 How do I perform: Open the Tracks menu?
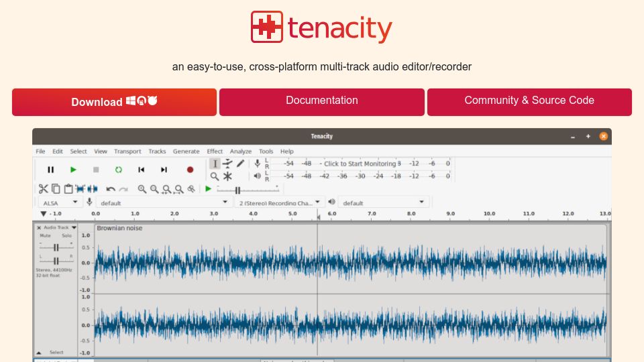click(157, 151)
